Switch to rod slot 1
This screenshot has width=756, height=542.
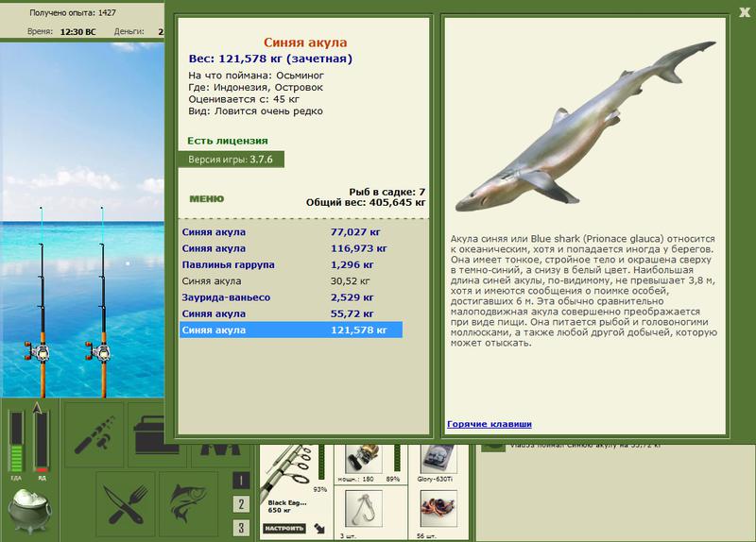tap(241, 480)
